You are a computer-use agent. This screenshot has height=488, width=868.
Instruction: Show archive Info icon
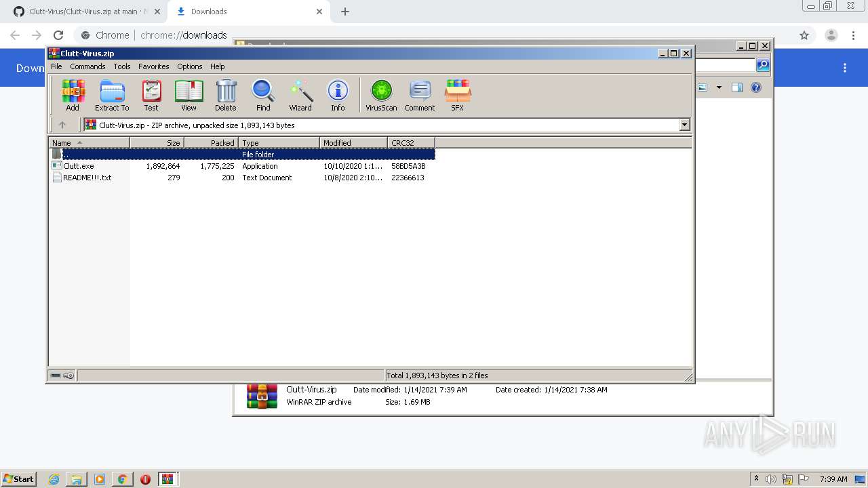pyautogui.click(x=338, y=95)
